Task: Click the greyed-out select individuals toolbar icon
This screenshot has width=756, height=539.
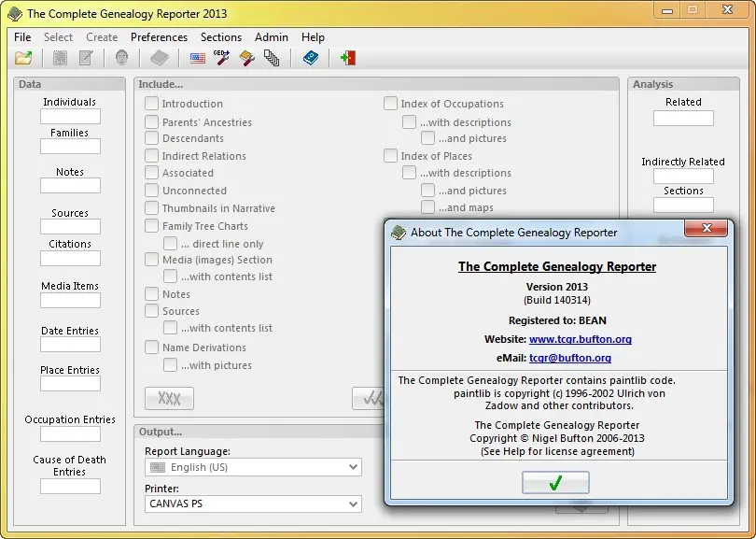Action: click(x=60, y=59)
